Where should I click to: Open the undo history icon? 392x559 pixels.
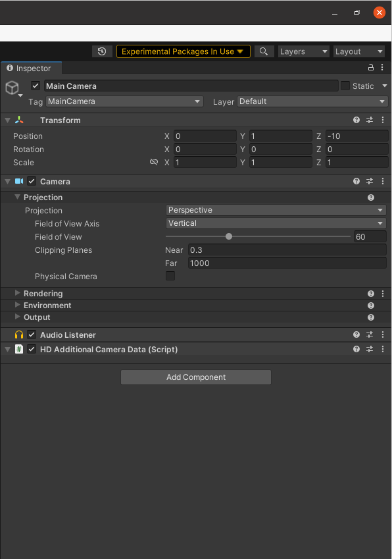tap(102, 51)
